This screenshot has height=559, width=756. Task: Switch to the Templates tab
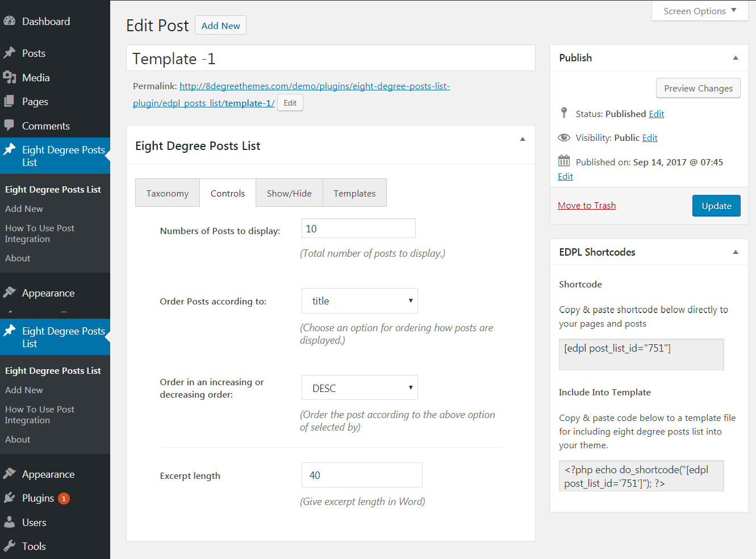click(354, 193)
